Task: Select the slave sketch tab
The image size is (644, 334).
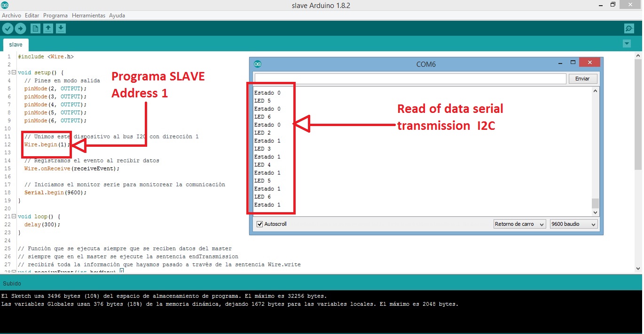Action: click(16, 45)
